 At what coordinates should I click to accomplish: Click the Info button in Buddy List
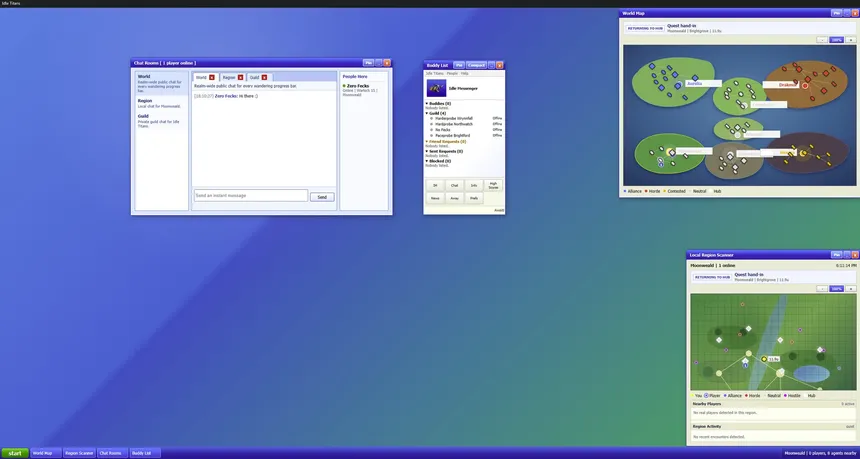point(474,185)
